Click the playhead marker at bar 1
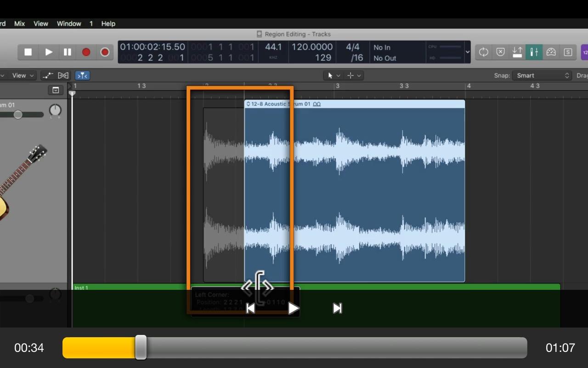The height and width of the screenshot is (368, 588). [x=72, y=93]
